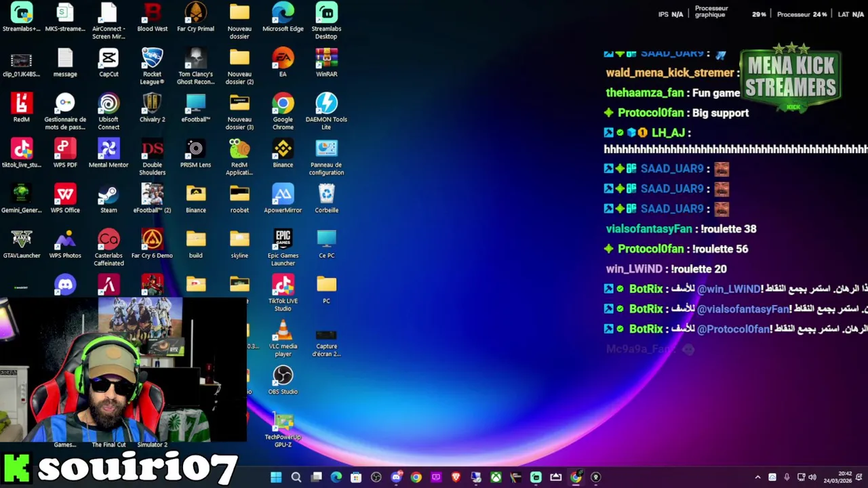Open Ce PC desktop icon
Image resolution: width=868 pixels, height=488 pixels.
[326, 245]
